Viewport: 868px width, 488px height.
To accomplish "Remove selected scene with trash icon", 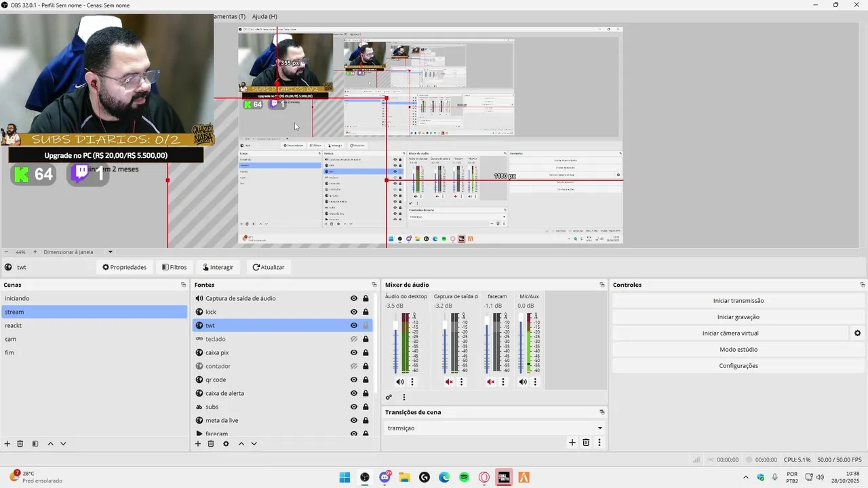I will tap(20, 444).
